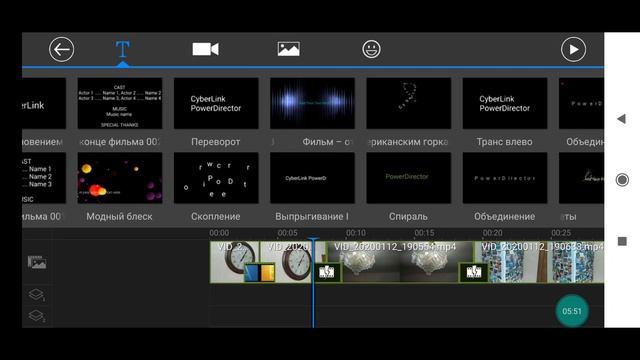Click the Спираль label
Screen dimensions: 640x360
[x=408, y=216]
